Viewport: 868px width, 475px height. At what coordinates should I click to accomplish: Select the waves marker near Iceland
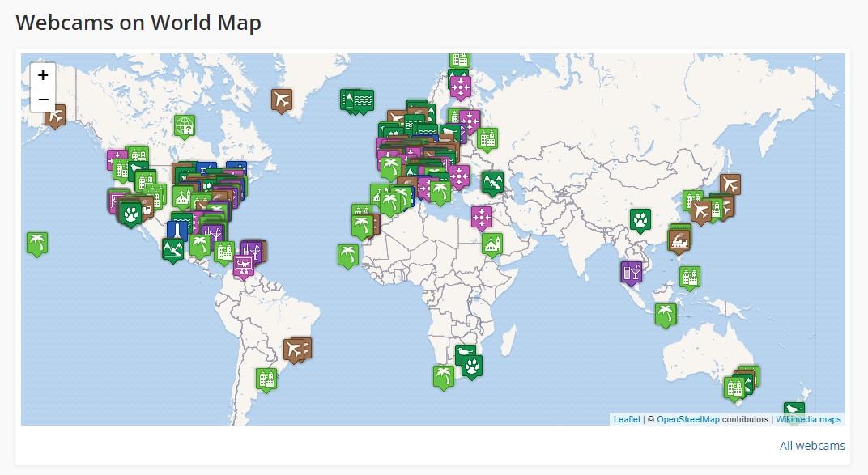[x=363, y=102]
